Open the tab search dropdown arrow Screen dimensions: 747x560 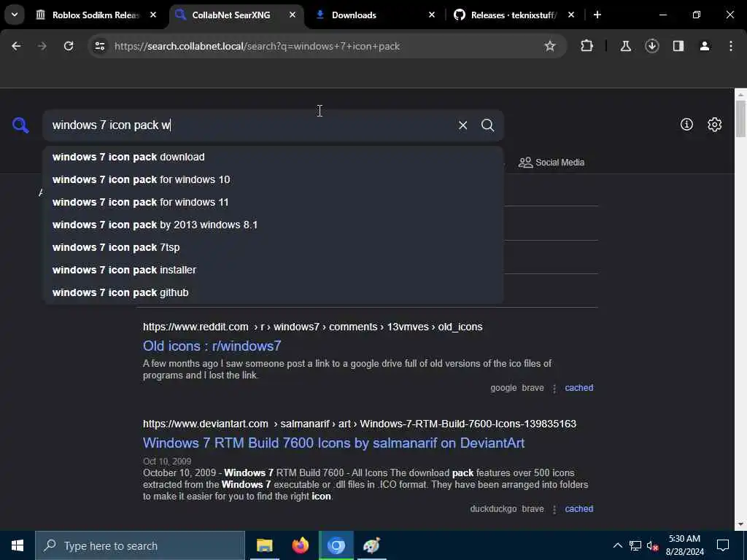tap(15, 15)
